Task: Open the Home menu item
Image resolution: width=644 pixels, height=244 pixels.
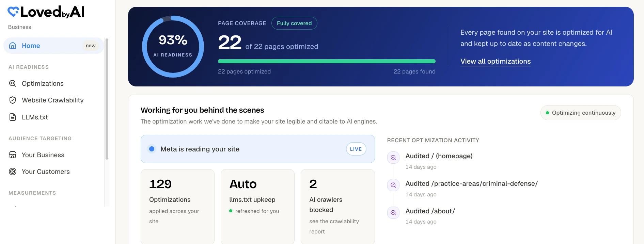Action: tap(53, 46)
